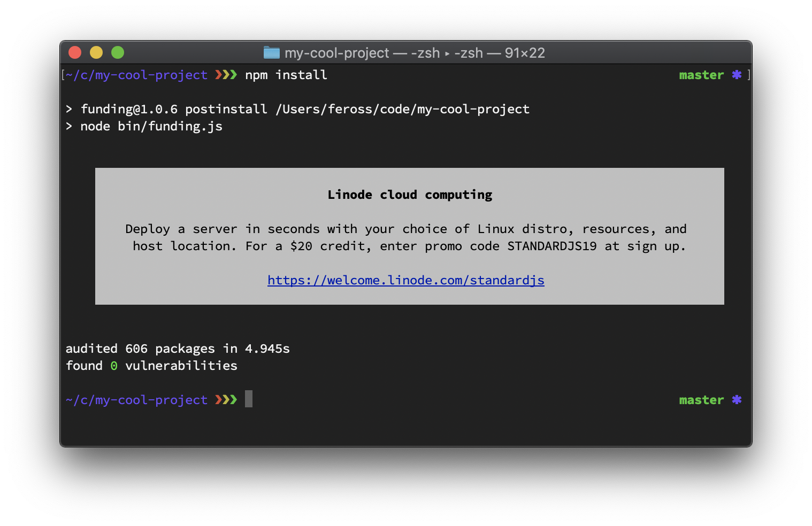Close the terminal window with the red button

click(x=75, y=52)
